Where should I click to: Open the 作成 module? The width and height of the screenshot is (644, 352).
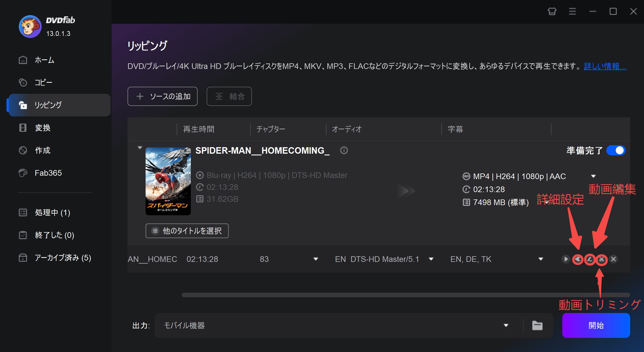click(x=59, y=150)
